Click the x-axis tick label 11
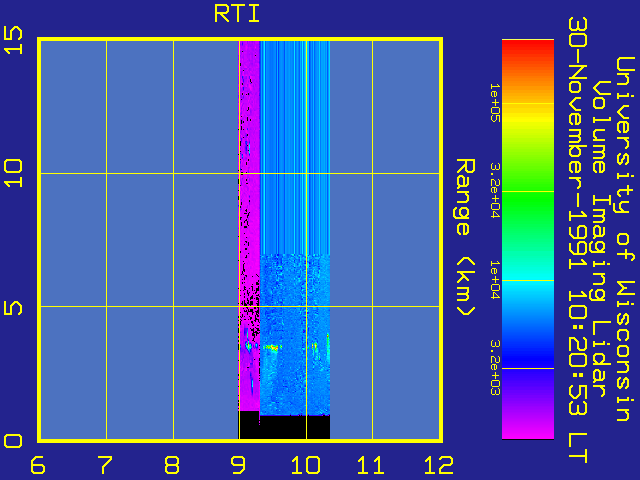Screen dimensions: 640x480 [371, 465]
